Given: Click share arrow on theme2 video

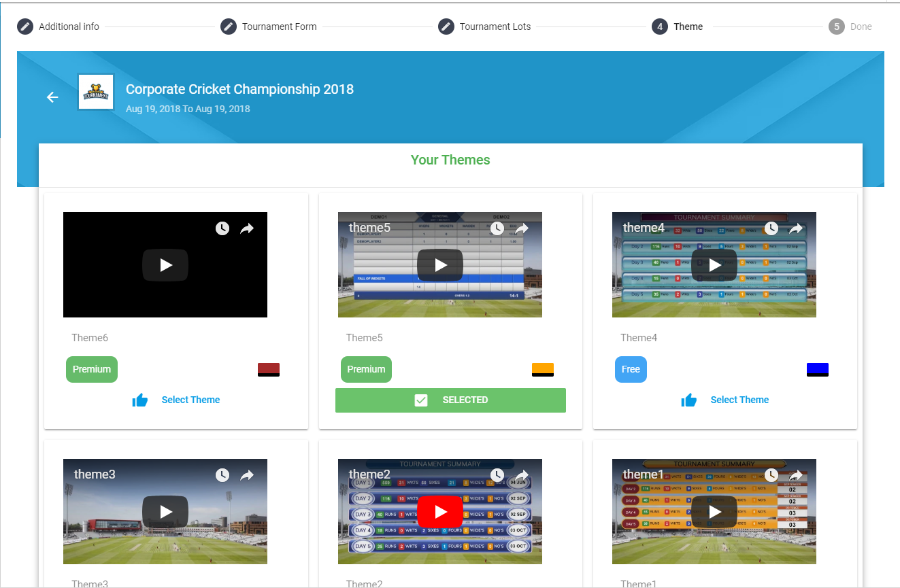Looking at the screenshot, I should [522, 475].
